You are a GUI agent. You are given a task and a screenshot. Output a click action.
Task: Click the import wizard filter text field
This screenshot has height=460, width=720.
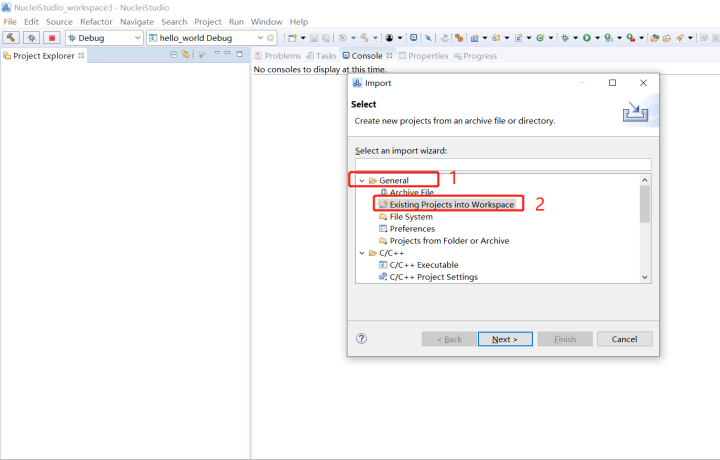502,164
